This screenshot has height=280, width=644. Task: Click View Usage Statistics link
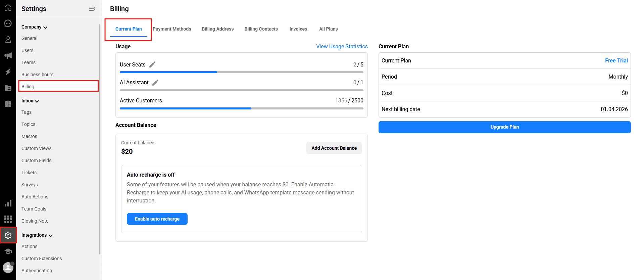click(342, 46)
